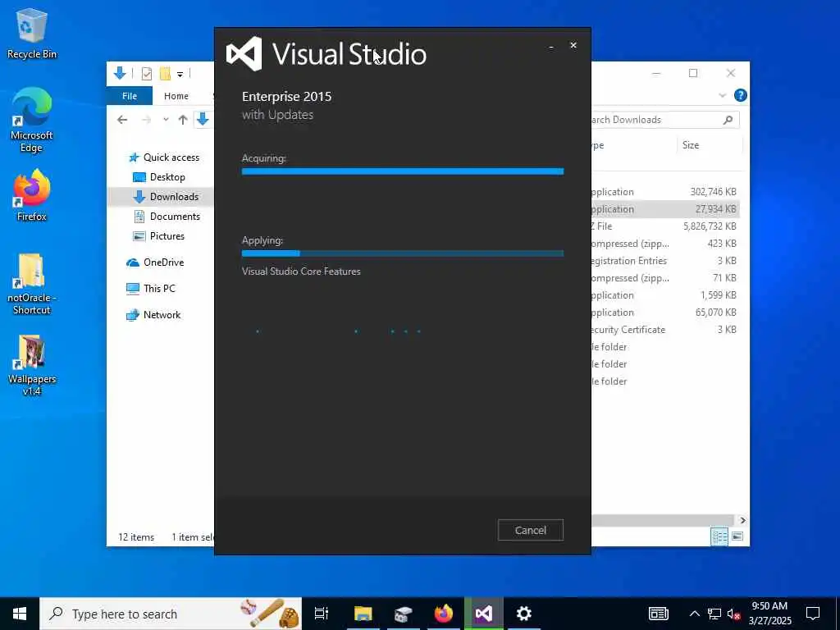Switch to Visual Studio in taskbar

[484, 614]
